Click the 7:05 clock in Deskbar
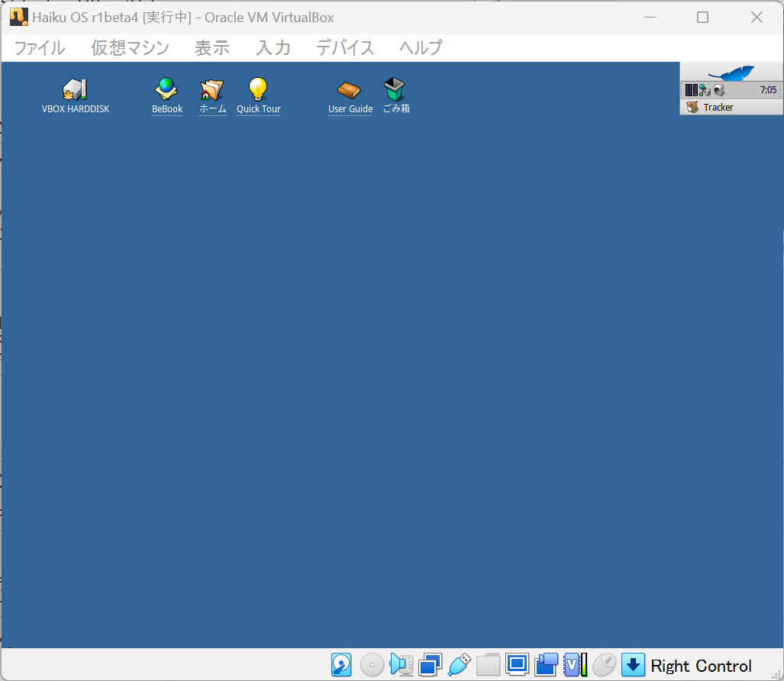This screenshot has width=784, height=681. (x=768, y=90)
